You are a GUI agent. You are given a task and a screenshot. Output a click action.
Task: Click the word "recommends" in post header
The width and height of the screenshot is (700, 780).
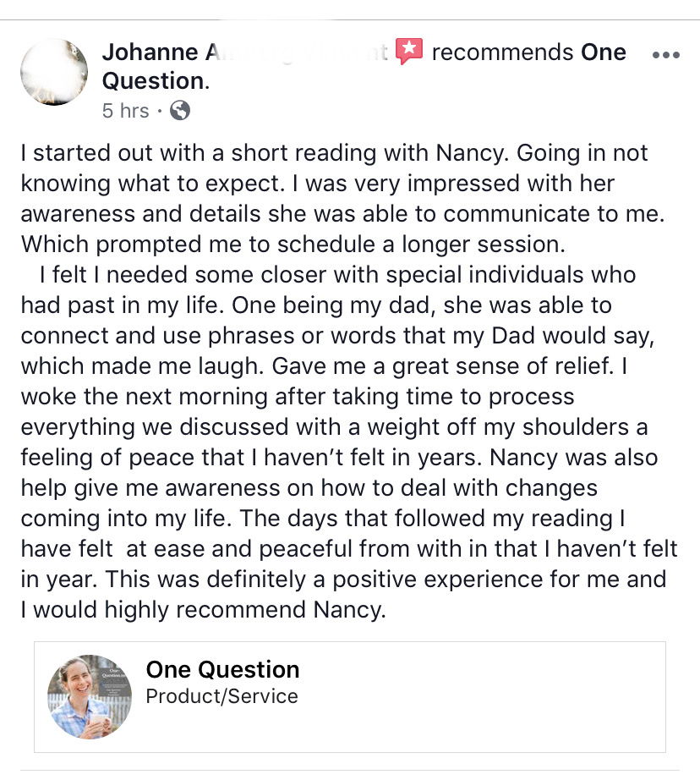[x=502, y=52]
